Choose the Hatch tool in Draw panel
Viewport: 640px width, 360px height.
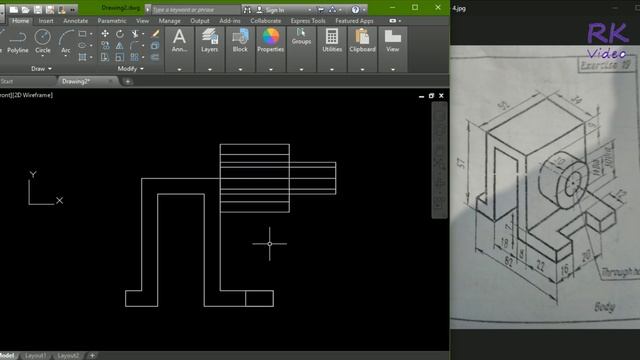coord(82,57)
